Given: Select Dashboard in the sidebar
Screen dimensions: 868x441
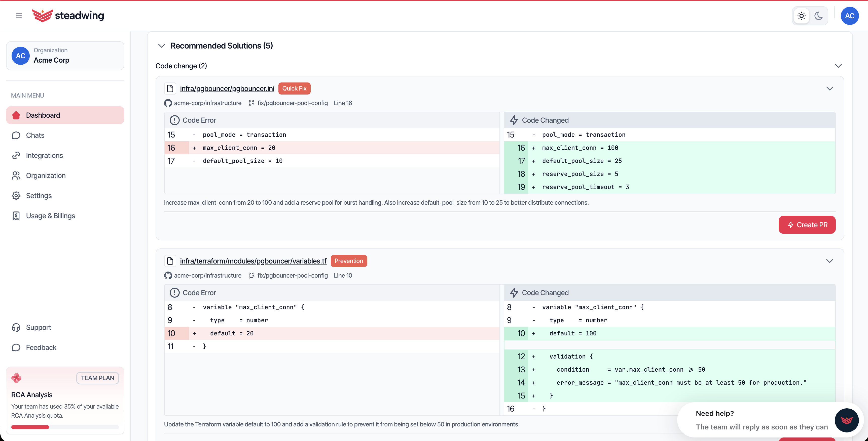Looking at the screenshot, I should 43,115.
